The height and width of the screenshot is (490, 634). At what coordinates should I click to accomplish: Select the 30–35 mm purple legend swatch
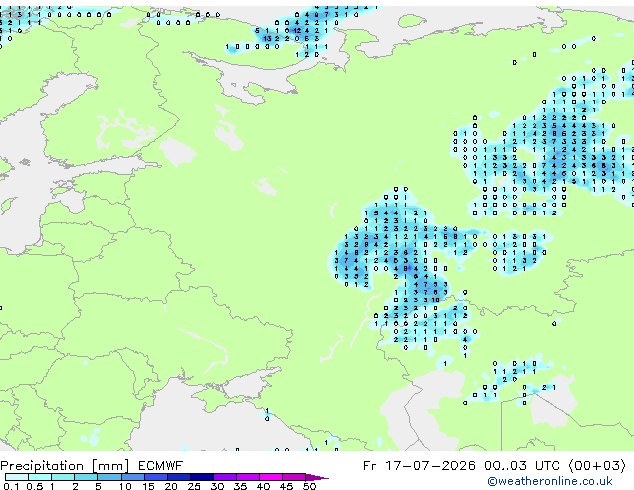(224, 477)
